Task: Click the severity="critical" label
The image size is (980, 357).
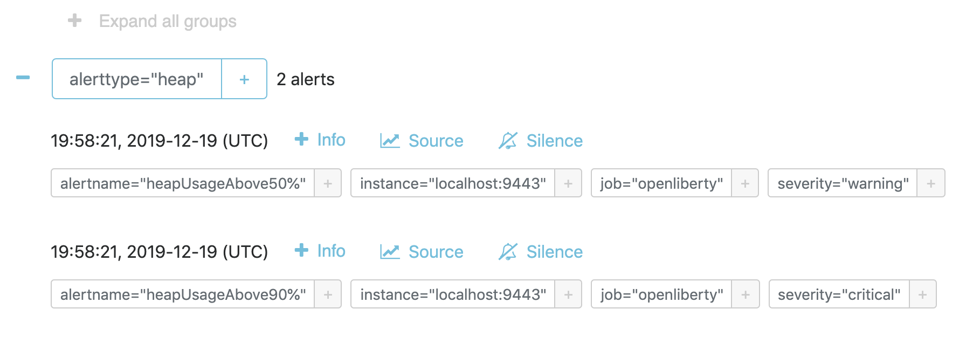Action: pyautogui.click(x=839, y=294)
